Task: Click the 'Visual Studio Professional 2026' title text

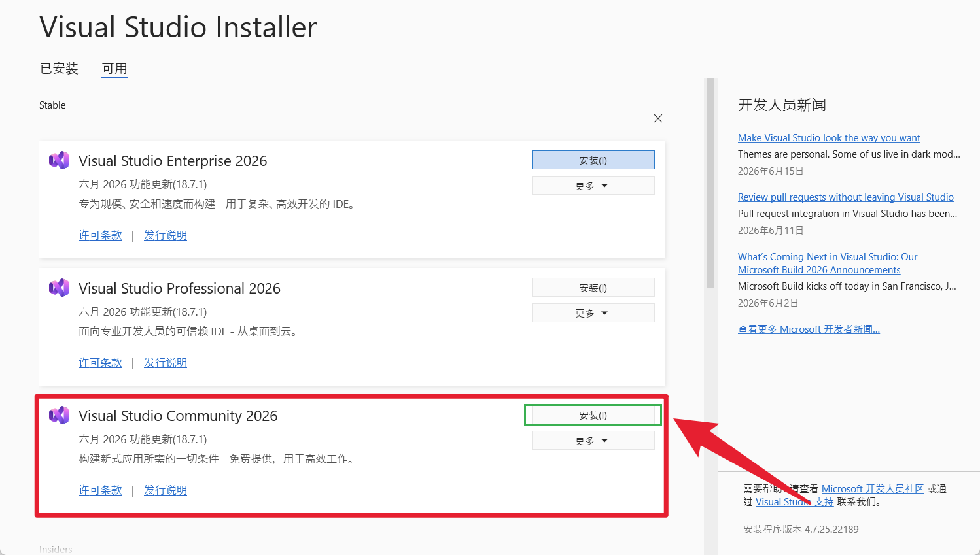Action: (179, 288)
